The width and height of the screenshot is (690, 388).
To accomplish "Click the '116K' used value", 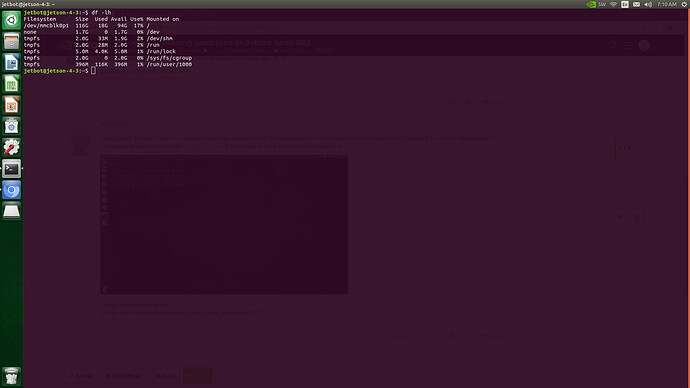I will coord(101,64).
